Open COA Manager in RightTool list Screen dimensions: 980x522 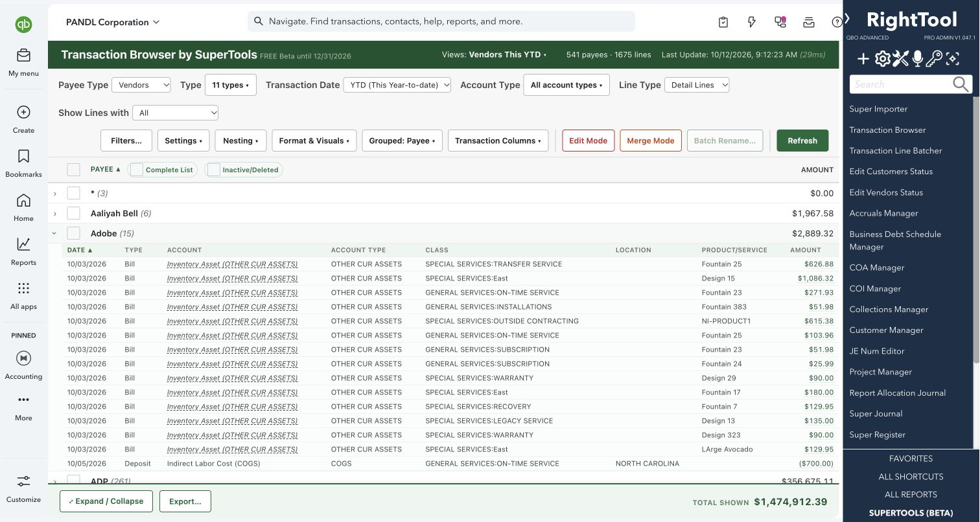click(877, 267)
